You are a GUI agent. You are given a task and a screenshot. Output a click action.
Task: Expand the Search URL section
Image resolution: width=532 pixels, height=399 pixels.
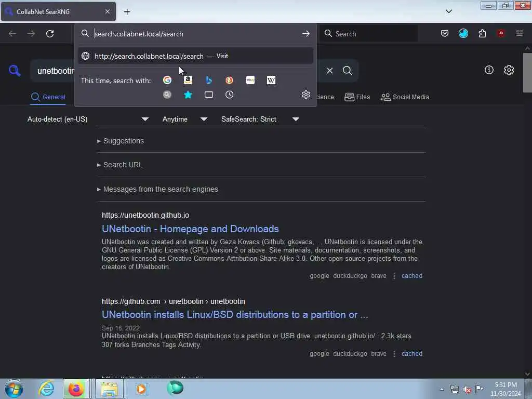[120, 165]
